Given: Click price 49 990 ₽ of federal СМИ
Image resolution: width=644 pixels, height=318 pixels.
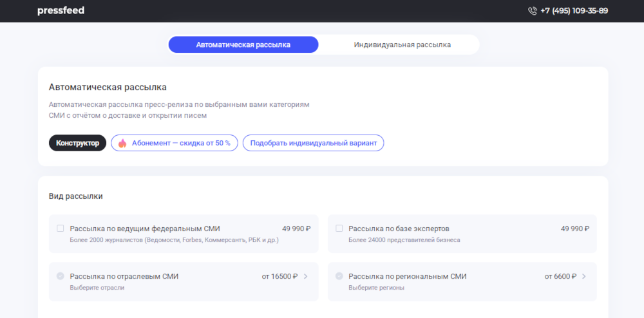Looking at the screenshot, I should pos(296,229).
